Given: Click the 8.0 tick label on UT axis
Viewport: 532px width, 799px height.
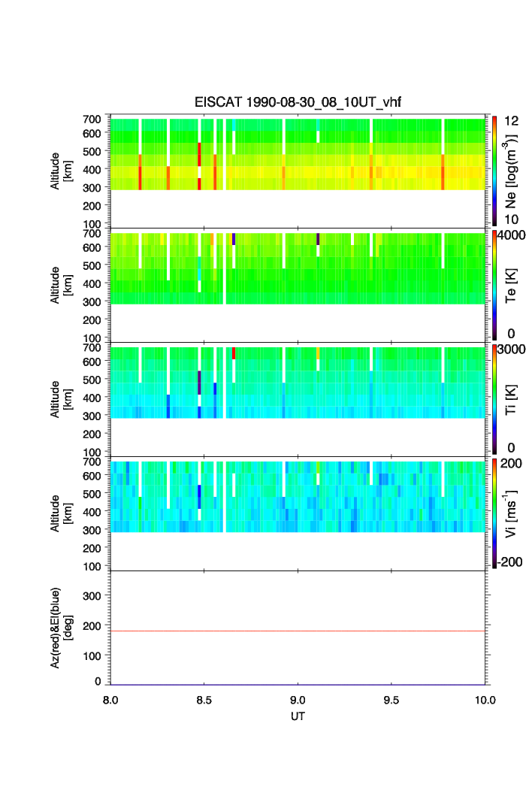Looking at the screenshot, I should point(110,700).
